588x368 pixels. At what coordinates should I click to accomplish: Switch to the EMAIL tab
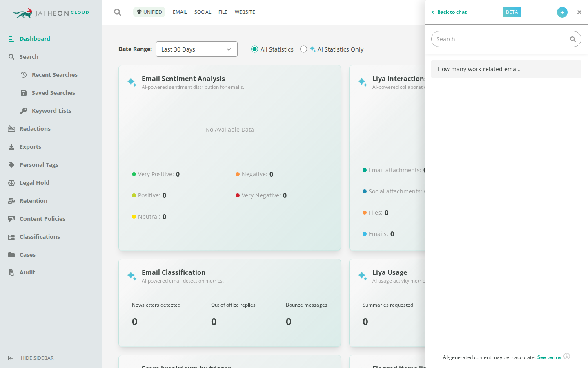(180, 12)
